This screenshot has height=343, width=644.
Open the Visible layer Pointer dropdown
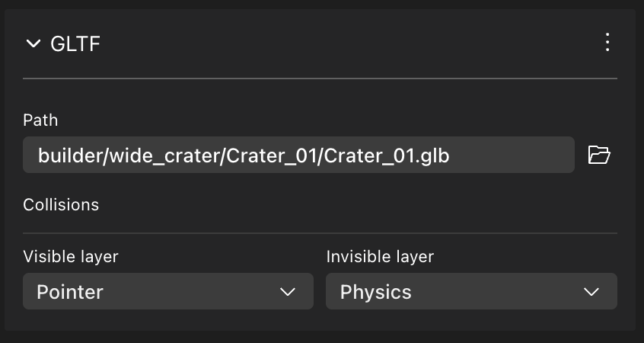click(x=167, y=291)
